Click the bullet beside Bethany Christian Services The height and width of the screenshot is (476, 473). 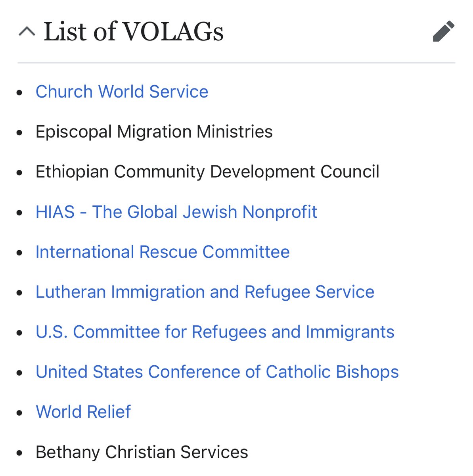point(19,453)
